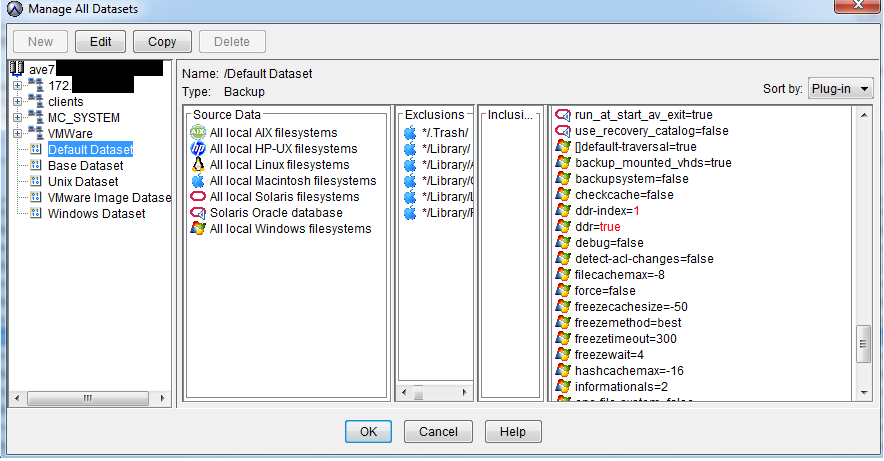Viewport: 884px width, 461px height.
Task: Click the disabled Delete button
Action: click(x=232, y=42)
